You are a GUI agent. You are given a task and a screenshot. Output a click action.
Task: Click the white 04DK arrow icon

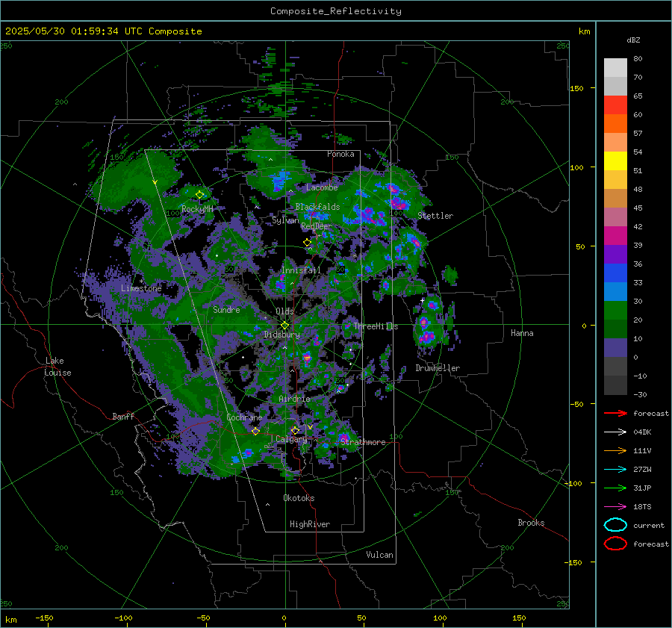coord(615,432)
